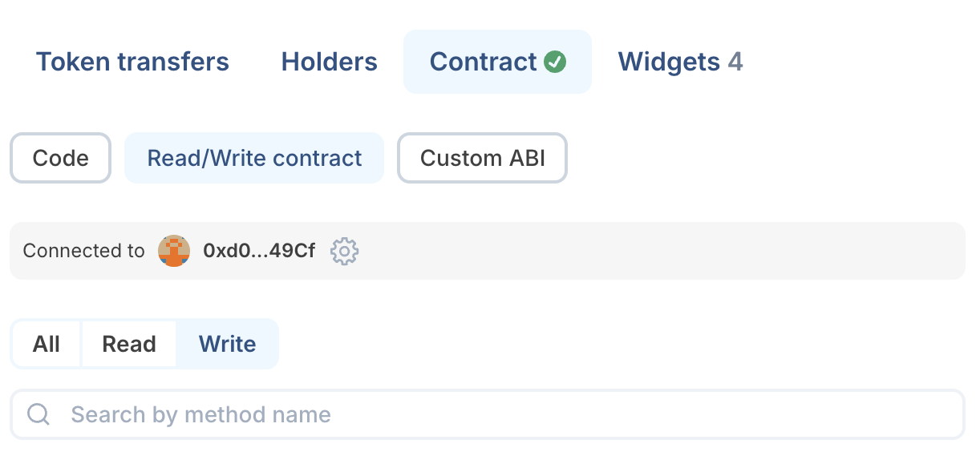Click the magnifying glass search icon
This screenshot has height=468, width=980.
[38, 414]
